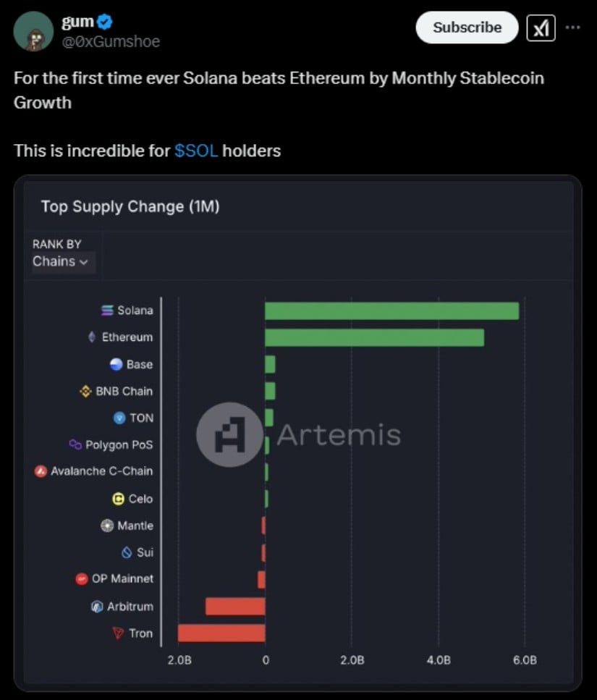
Task: Click the Celo chain logo
Action: pyautogui.click(x=118, y=499)
